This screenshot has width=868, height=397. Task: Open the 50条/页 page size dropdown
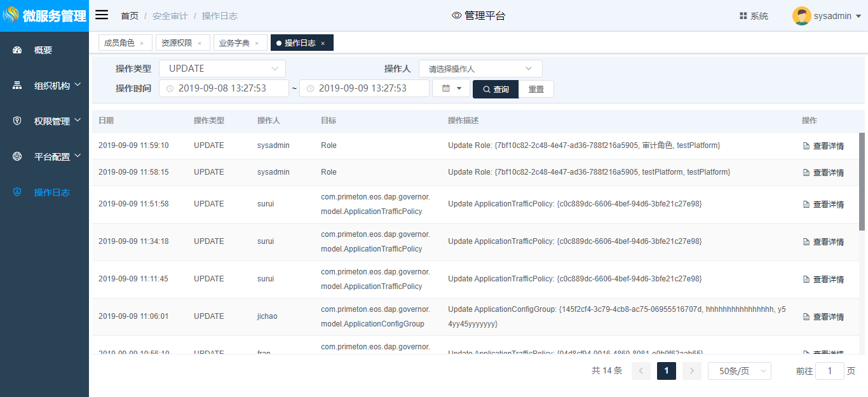pos(739,371)
